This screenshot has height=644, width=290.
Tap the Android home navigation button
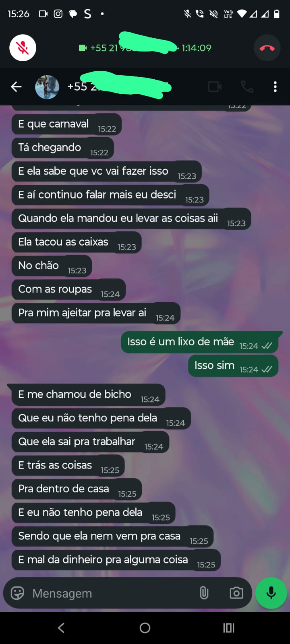click(145, 628)
